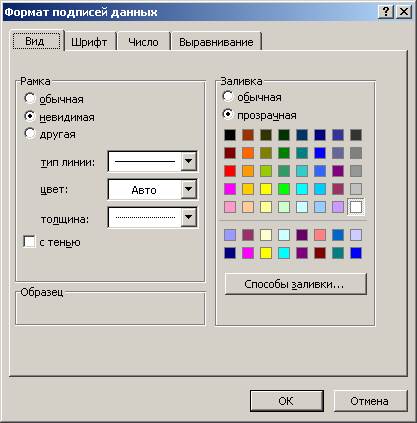Expand the тип линии dropdown

[x=188, y=161]
